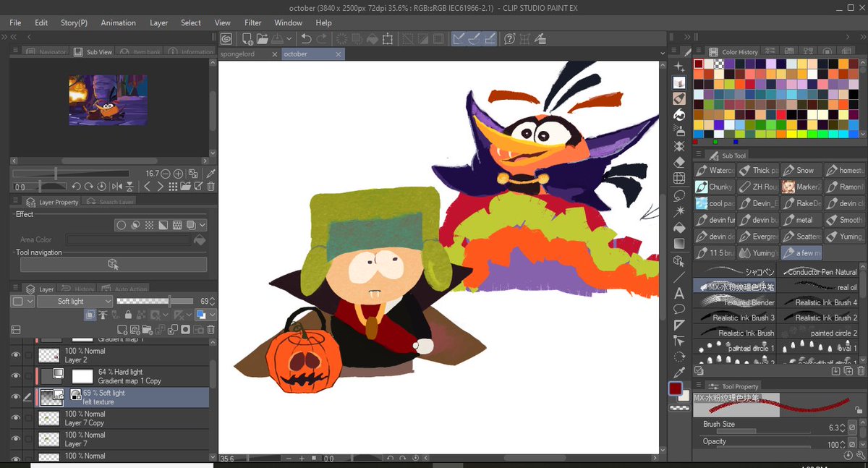Hide Layer 7 Copy using its eye icon
Image resolution: width=868 pixels, height=468 pixels.
click(16, 418)
